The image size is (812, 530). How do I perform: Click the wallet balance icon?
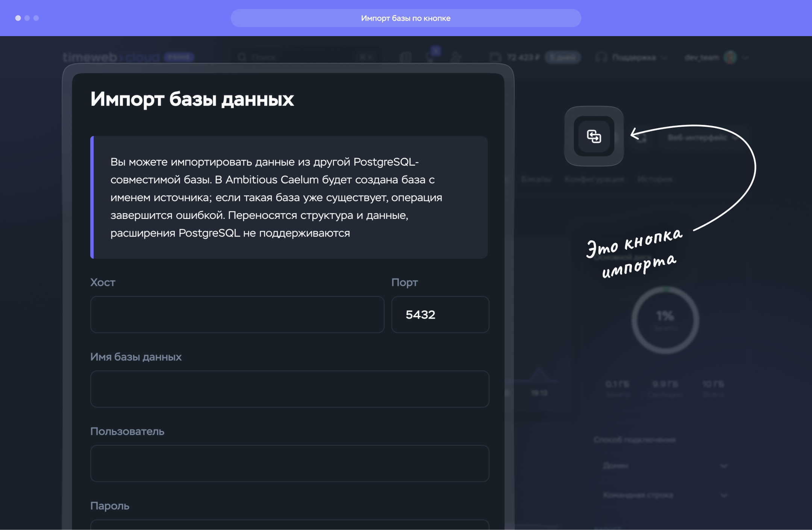tap(495, 57)
